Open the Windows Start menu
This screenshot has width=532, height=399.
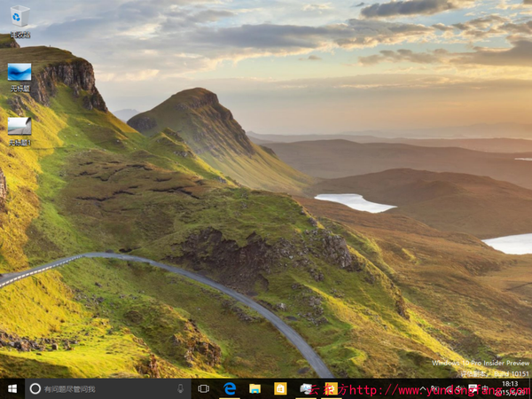click(x=12, y=389)
